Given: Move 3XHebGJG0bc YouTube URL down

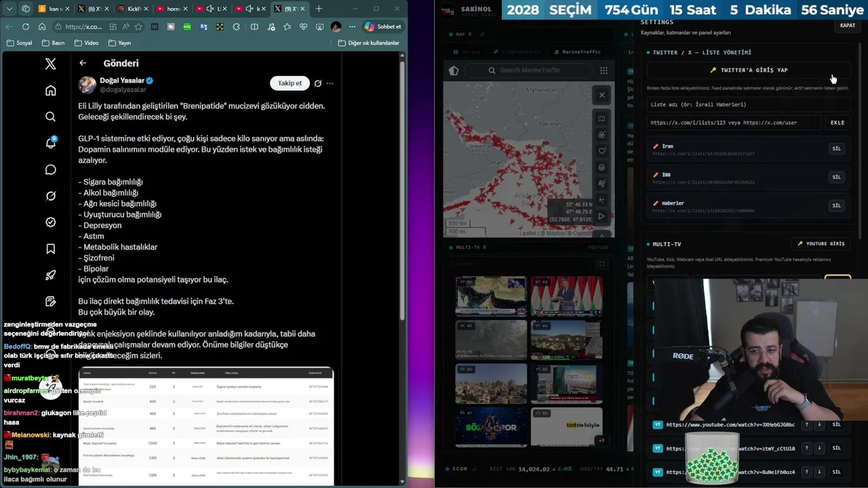Looking at the screenshot, I should (x=819, y=425).
